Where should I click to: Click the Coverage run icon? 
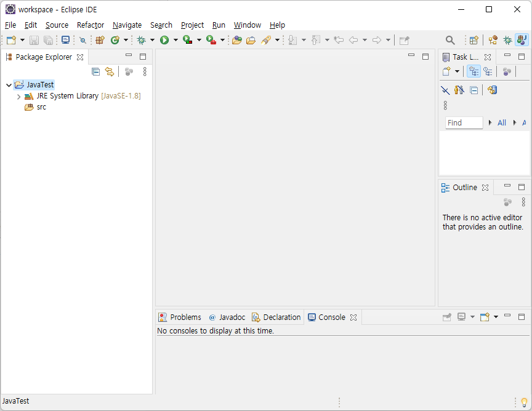point(187,40)
